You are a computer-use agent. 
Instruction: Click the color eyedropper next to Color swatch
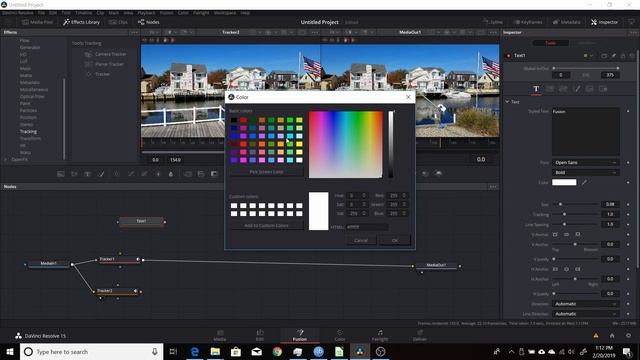[x=584, y=182]
